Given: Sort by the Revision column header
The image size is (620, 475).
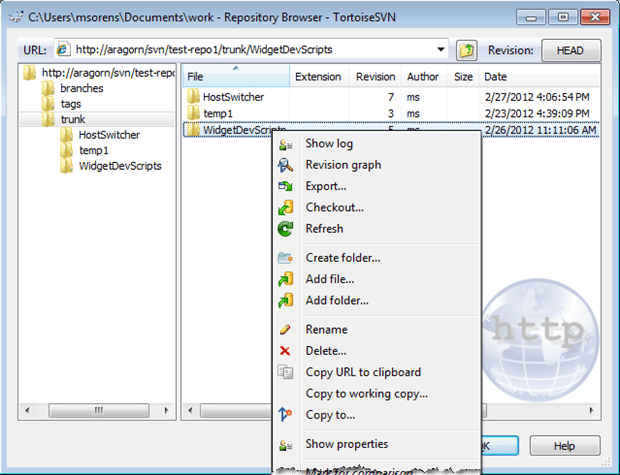Looking at the screenshot, I should point(375,76).
